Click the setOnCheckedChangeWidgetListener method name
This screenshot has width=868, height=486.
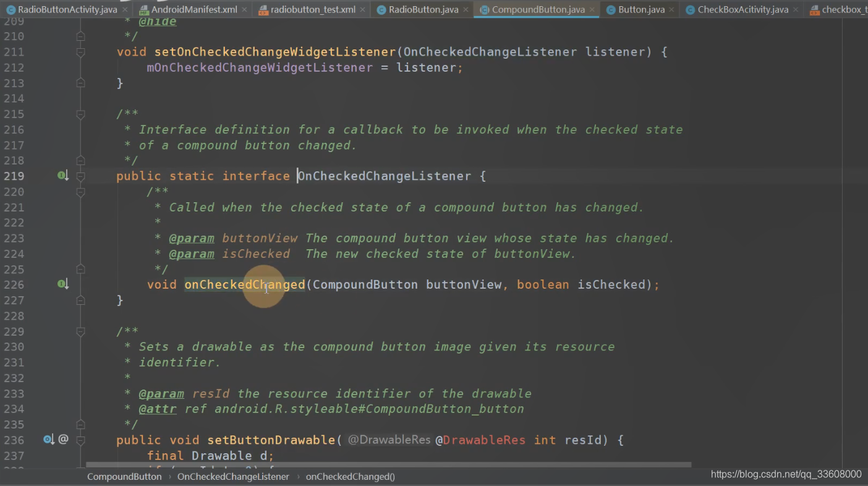coord(274,52)
